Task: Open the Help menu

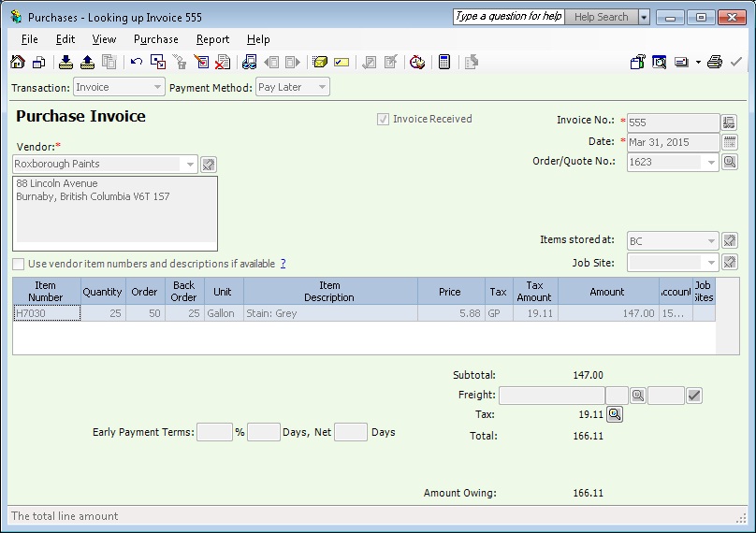Action: coord(258,39)
